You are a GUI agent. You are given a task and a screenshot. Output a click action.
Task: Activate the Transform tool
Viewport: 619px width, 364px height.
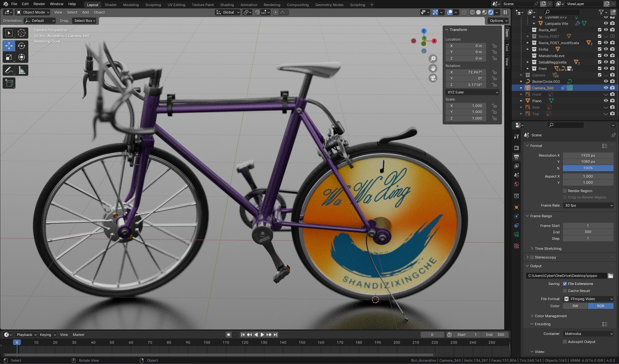(x=22, y=57)
